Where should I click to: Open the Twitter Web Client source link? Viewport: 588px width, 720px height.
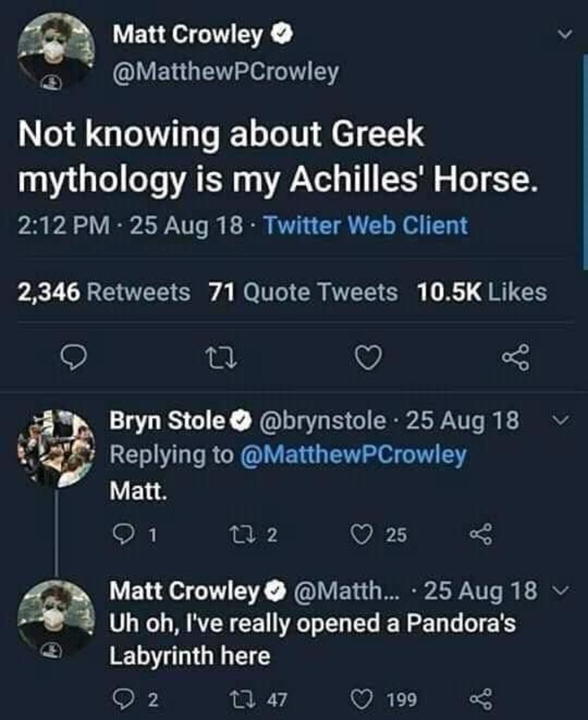pos(366,226)
